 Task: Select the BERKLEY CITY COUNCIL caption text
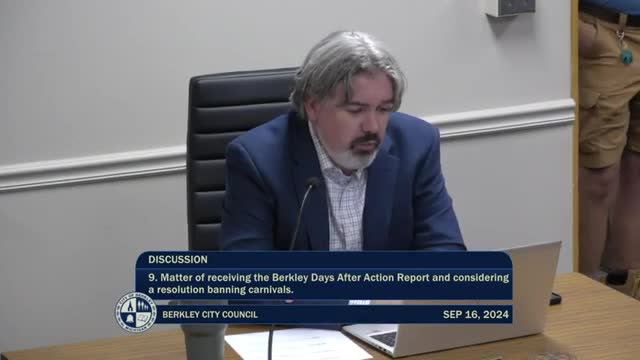(210, 315)
